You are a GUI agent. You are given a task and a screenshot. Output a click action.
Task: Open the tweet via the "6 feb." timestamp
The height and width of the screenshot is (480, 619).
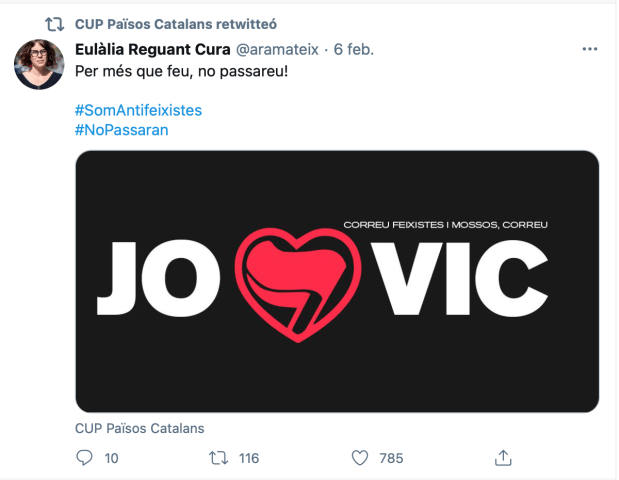click(x=358, y=48)
